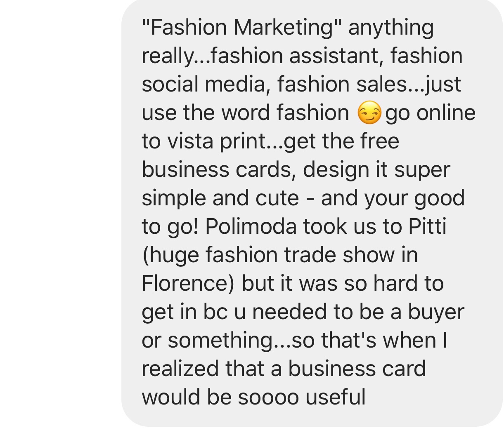Click the smirking face emoji
The height and width of the screenshot is (428, 504).
click(369, 113)
